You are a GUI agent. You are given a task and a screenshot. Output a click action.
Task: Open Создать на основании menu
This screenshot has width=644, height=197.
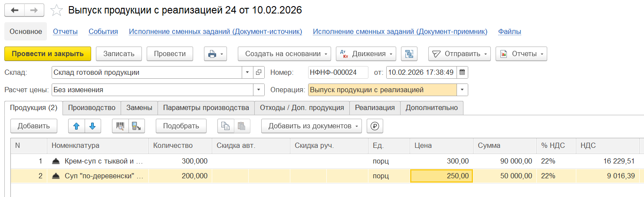click(x=284, y=54)
